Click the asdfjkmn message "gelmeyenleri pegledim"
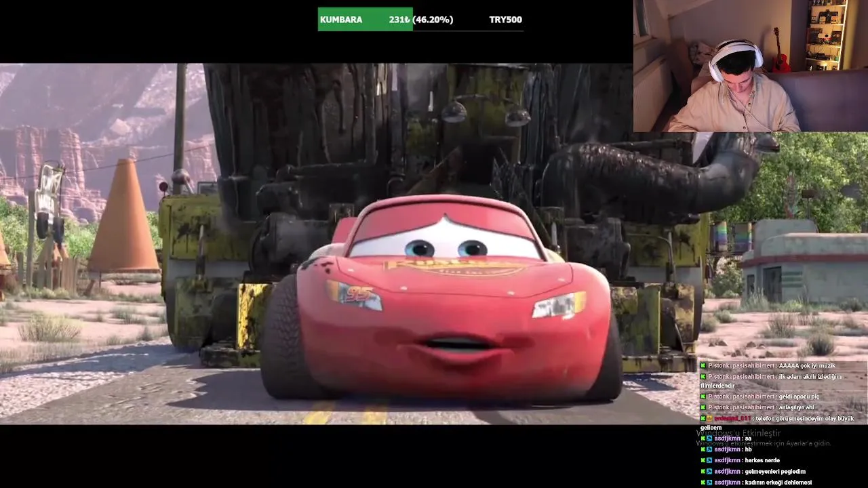The height and width of the screenshot is (488, 868). 774,472
